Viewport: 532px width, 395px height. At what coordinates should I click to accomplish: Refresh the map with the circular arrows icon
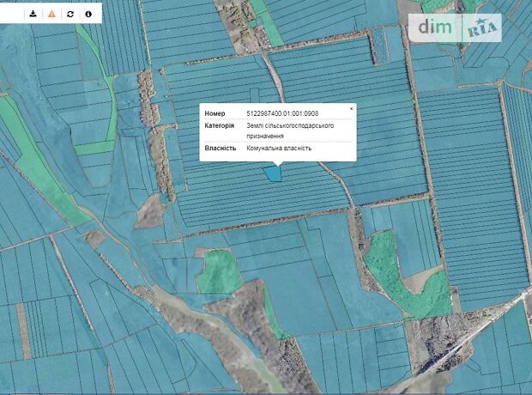[x=70, y=14]
